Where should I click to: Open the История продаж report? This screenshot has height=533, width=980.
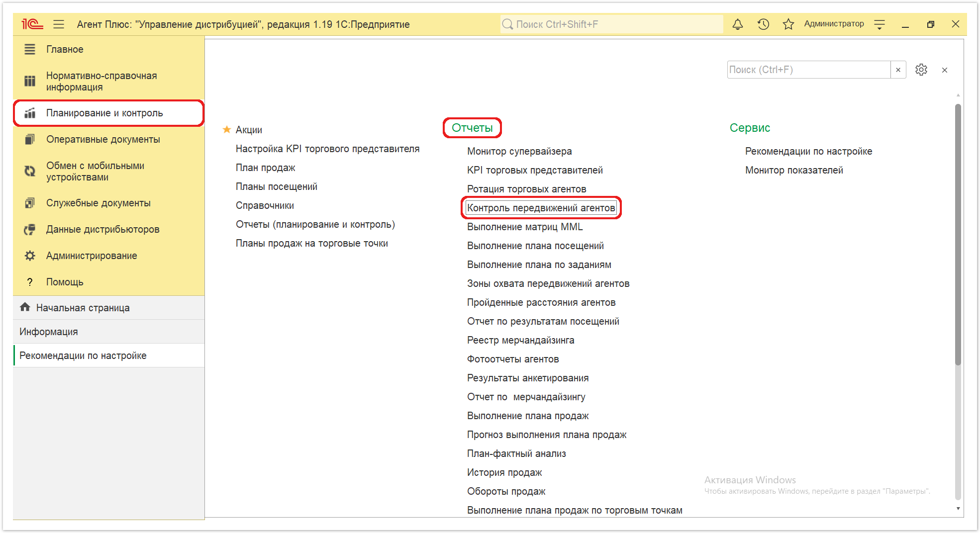[x=504, y=472]
